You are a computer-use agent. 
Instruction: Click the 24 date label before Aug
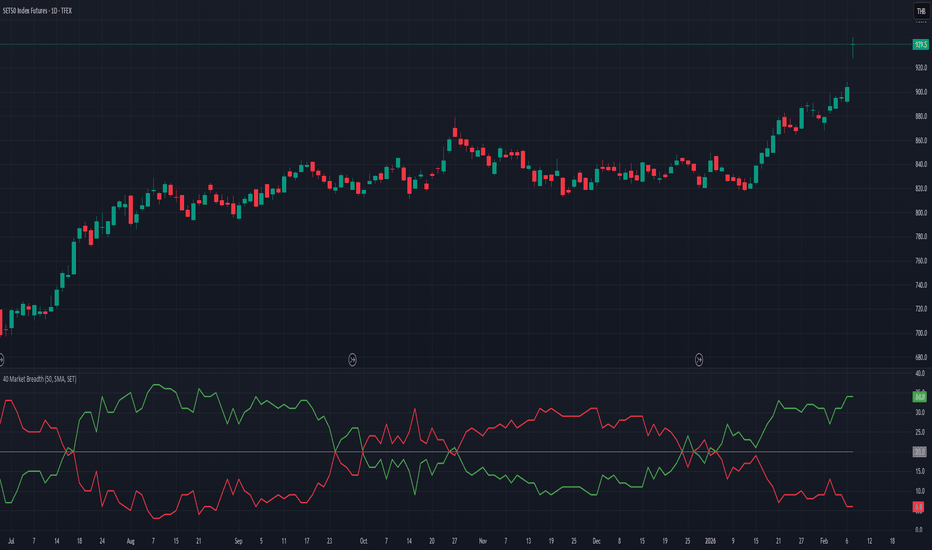pyautogui.click(x=102, y=541)
